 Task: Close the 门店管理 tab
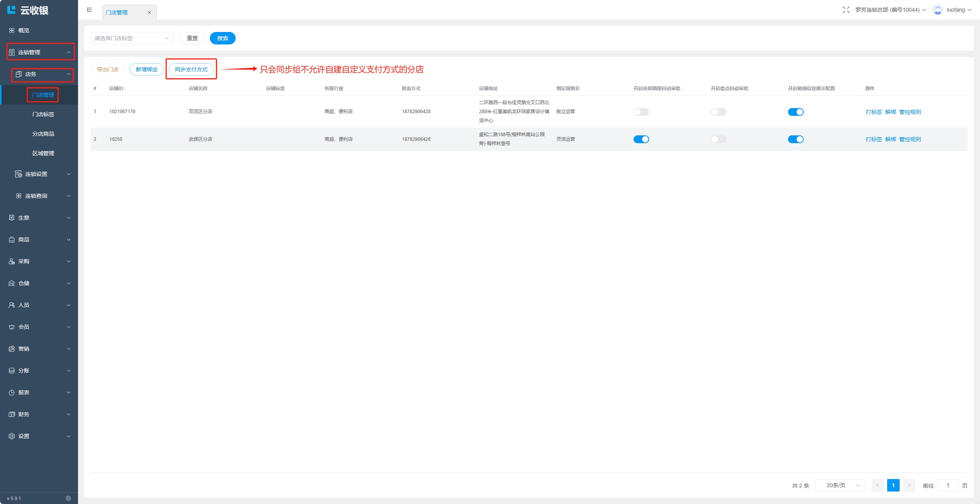pos(149,12)
